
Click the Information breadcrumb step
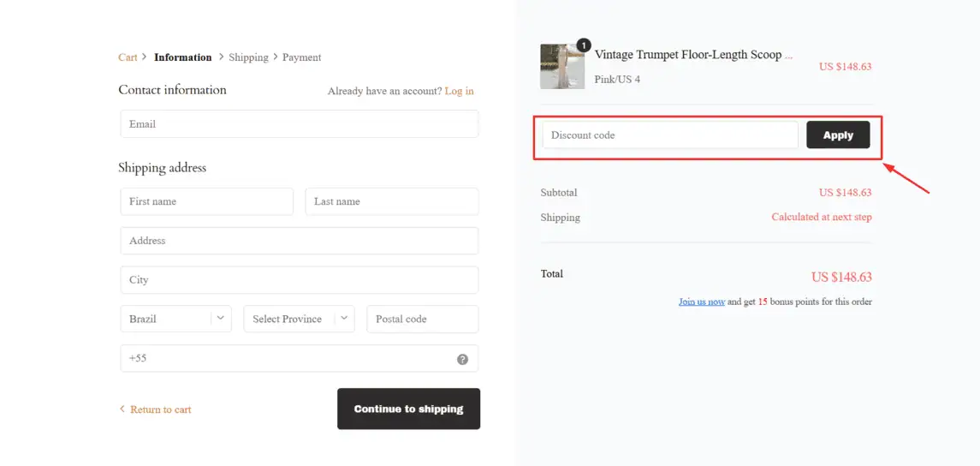point(183,57)
